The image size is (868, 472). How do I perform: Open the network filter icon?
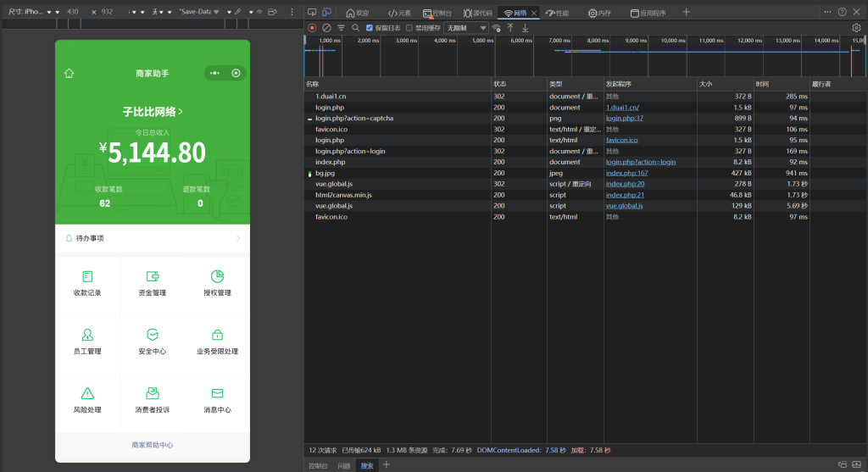pos(341,28)
